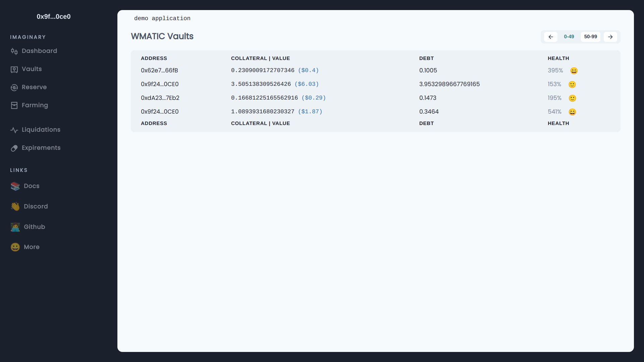Click the ($0.29) dollar value

(314, 98)
